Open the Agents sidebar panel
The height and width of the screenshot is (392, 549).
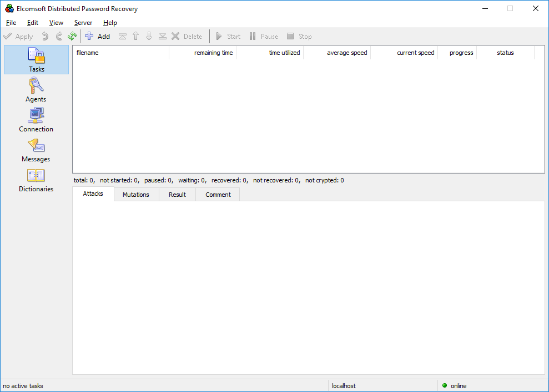click(36, 90)
